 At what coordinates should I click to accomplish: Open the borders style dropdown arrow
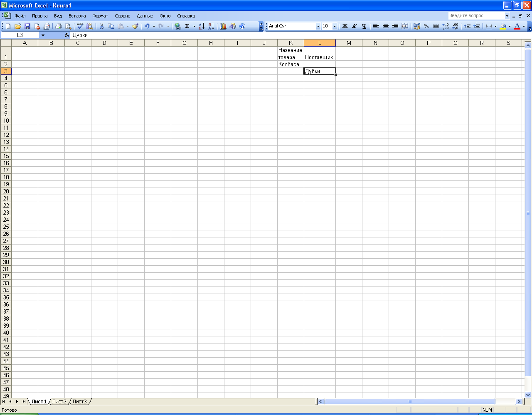(495, 26)
